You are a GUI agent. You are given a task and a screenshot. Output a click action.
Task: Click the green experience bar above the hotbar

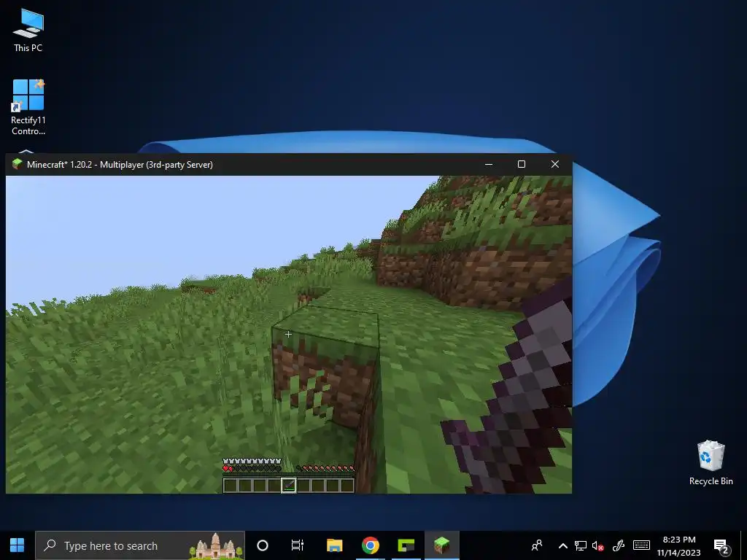point(289,475)
